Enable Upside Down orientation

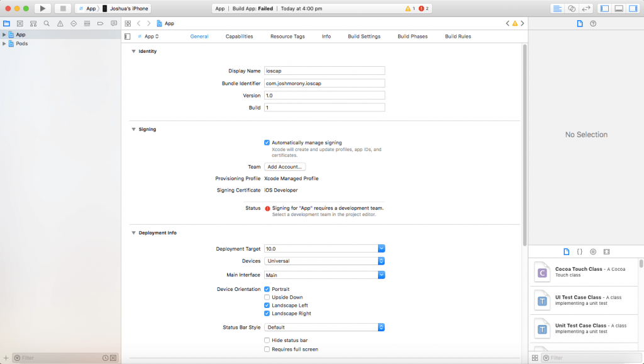coord(267,297)
